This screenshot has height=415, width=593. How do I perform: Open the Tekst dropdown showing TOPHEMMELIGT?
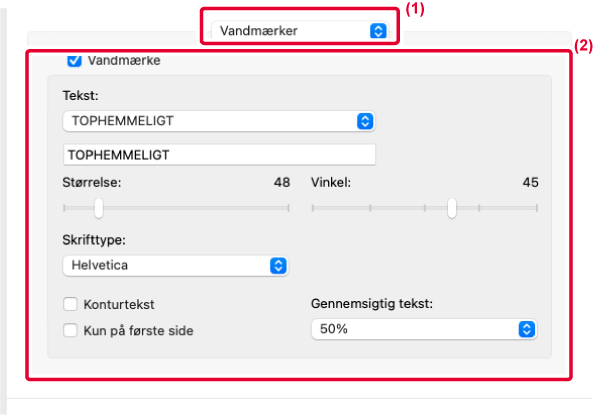(x=219, y=121)
